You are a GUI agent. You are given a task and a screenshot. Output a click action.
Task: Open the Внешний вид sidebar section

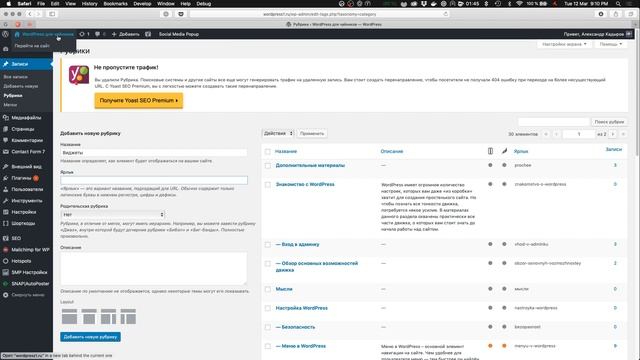coord(26,167)
